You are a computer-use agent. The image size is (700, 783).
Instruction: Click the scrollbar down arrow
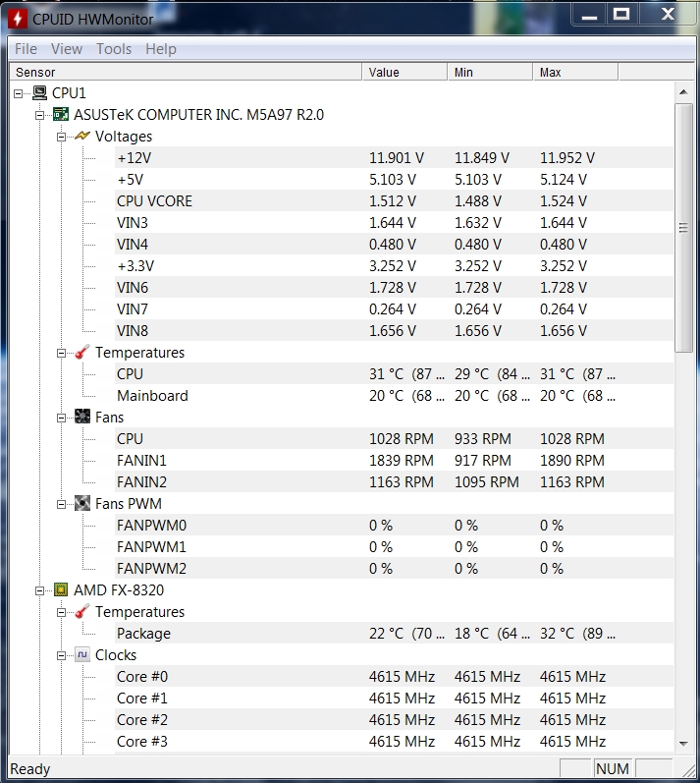(683, 744)
